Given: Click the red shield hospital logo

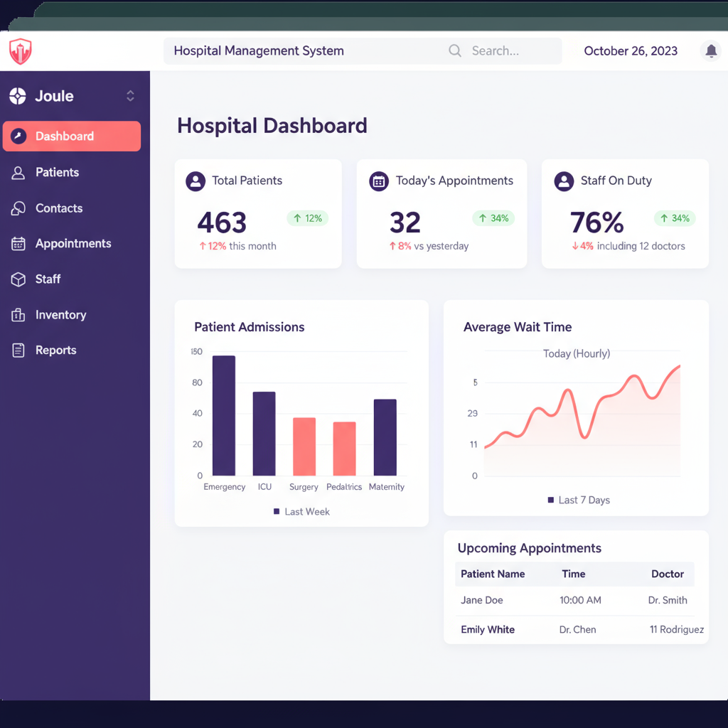Looking at the screenshot, I should coord(21,51).
